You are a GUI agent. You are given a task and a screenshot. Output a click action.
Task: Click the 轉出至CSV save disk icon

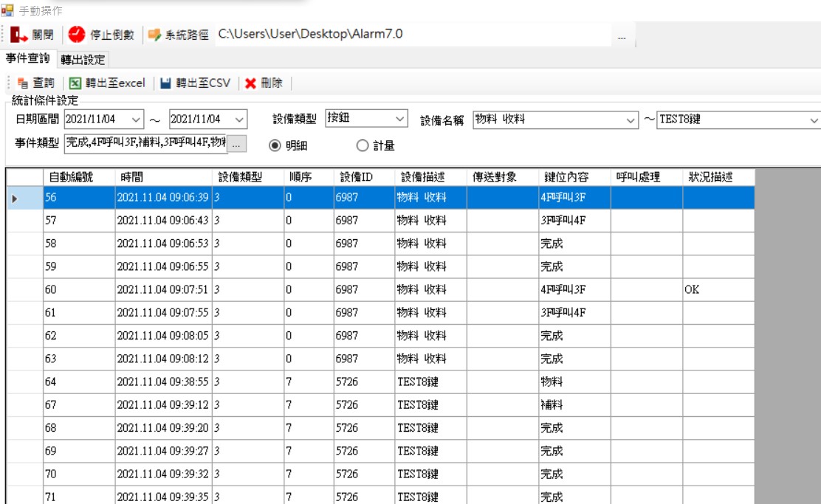click(x=165, y=83)
